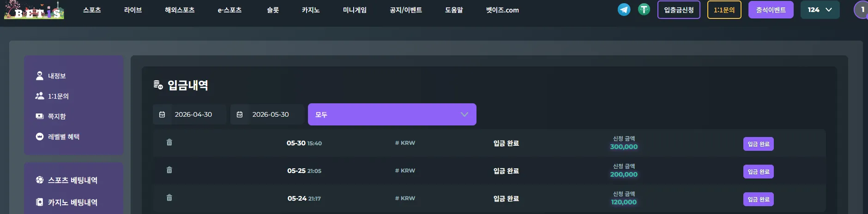Remove the 05-24 deposit with trash icon
The image size is (868, 214).
coord(169,198)
